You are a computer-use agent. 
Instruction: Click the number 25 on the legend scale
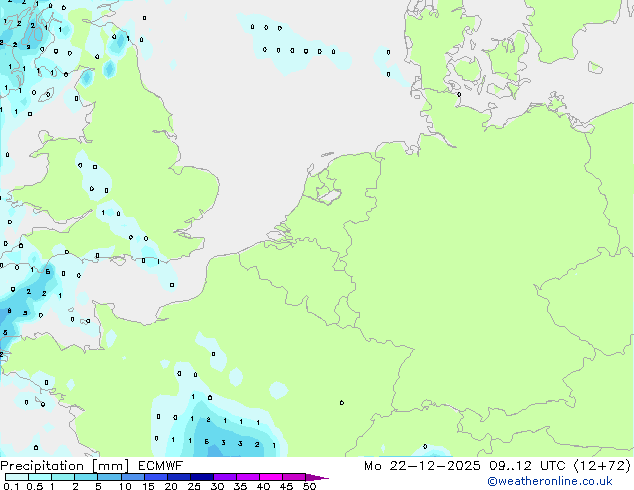click(194, 487)
